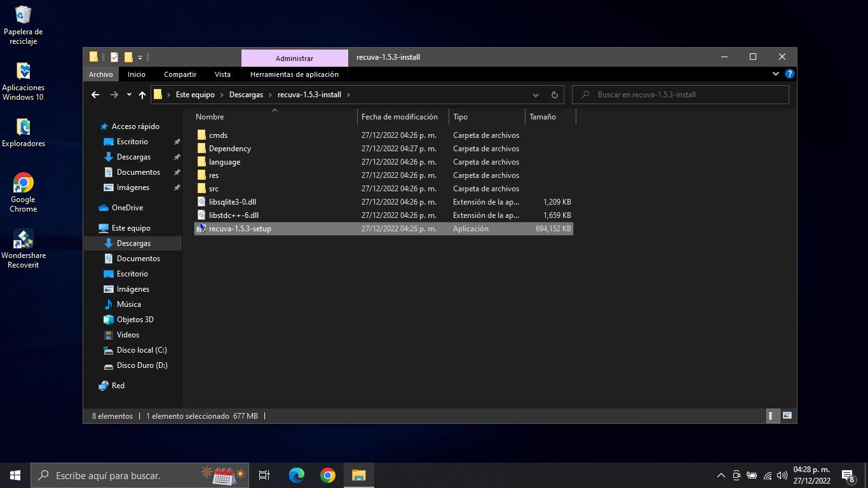Open address bar history dropdown

coord(536,95)
